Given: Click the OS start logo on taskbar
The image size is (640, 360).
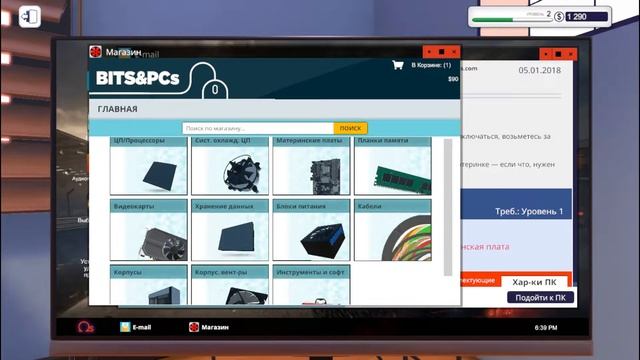Looking at the screenshot, I should click(86, 327).
